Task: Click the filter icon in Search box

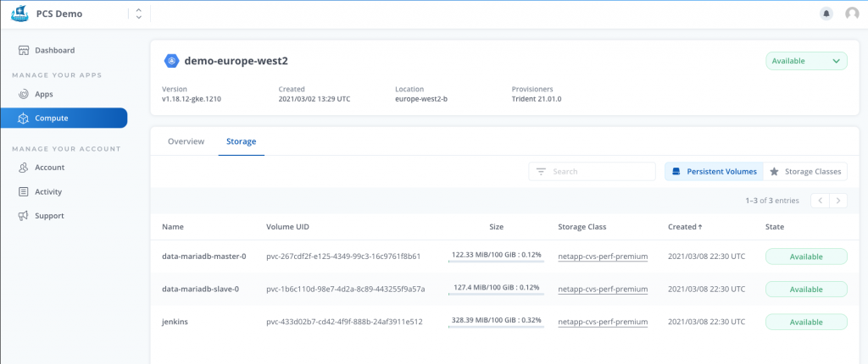Action: 541,172
